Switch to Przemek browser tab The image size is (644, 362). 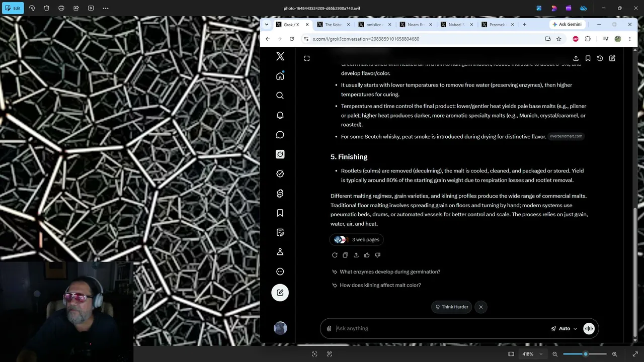497,25
